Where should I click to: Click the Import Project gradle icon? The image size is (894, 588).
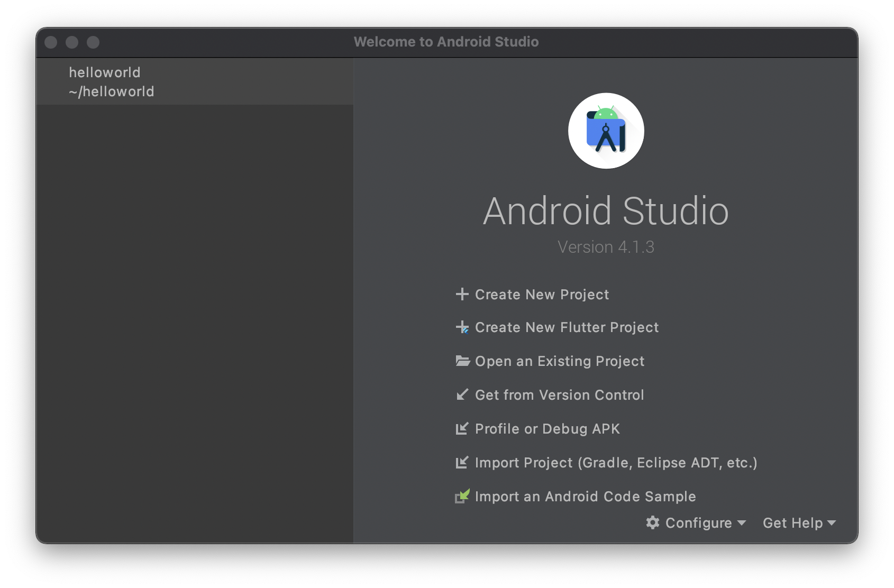point(462,462)
